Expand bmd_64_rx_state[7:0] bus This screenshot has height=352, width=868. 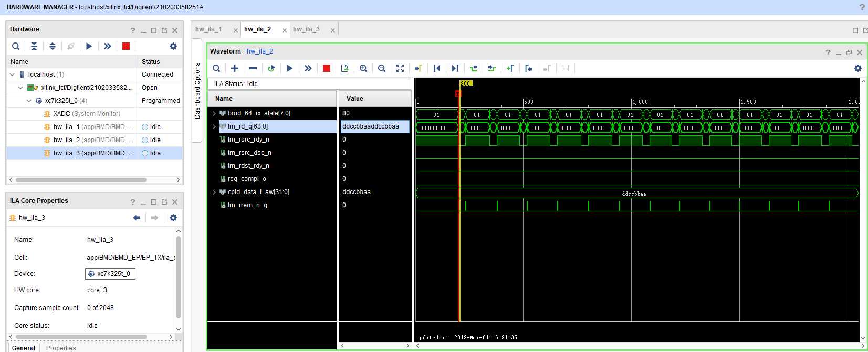(214, 113)
